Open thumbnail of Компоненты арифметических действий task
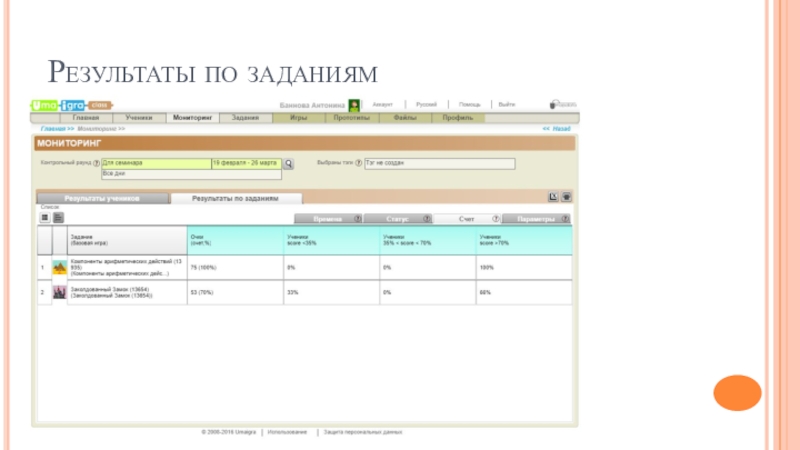The image size is (800, 450). point(60,267)
